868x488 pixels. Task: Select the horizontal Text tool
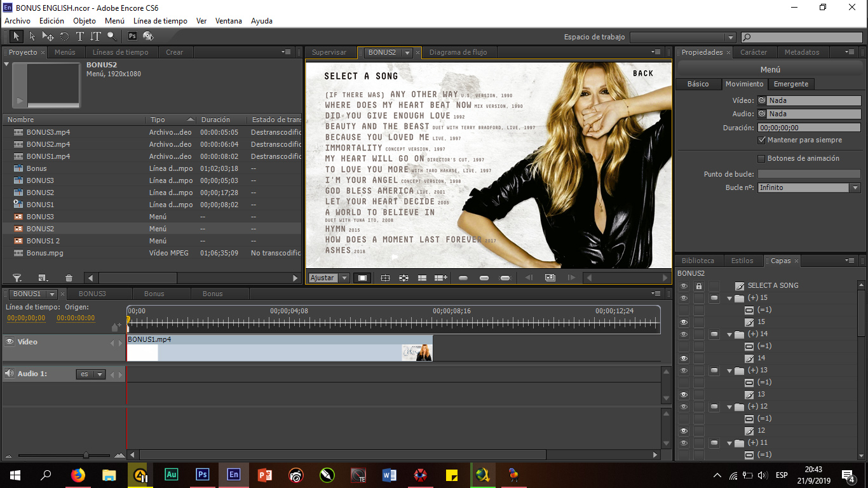80,36
